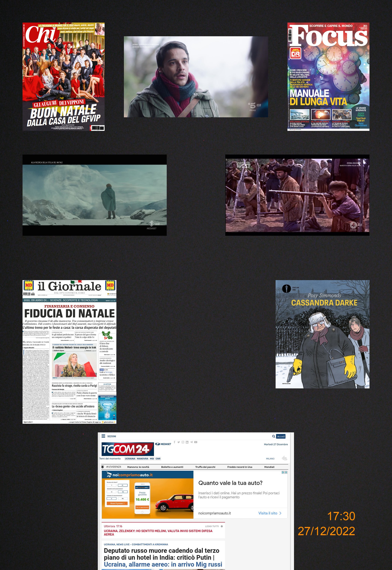Click the AdChoices triangle icon
The height and width of the screenshot is (570, 392).
[283, 472]
